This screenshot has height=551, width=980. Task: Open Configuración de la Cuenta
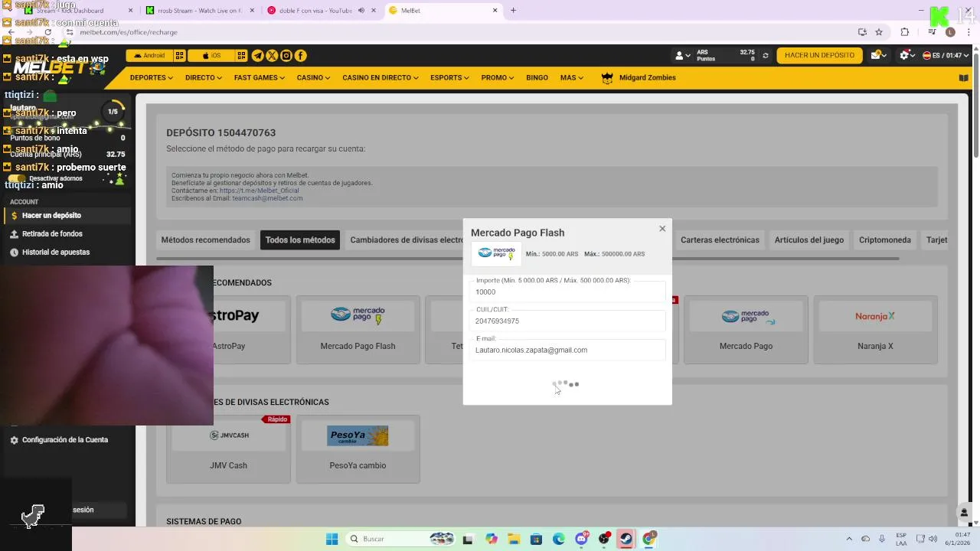[x=65, y=440]
